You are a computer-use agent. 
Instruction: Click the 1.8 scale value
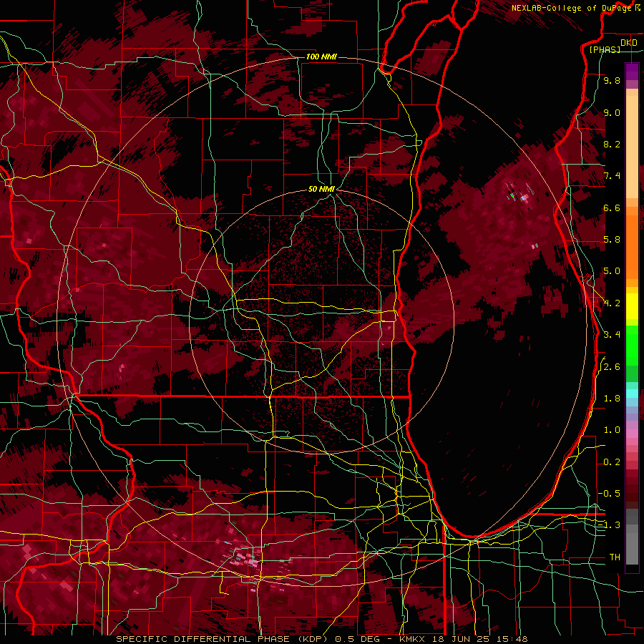pyautogui.click(x=612, y=399)
